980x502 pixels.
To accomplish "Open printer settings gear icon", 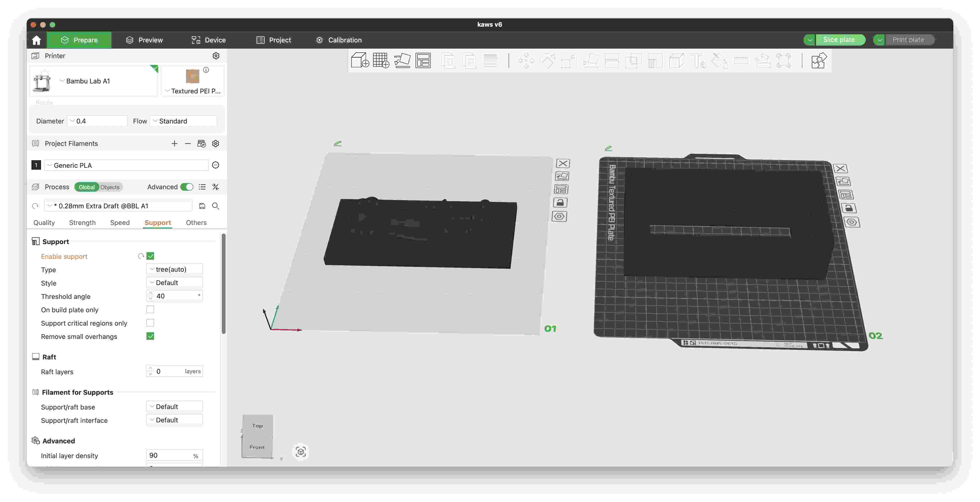I will [216, 56].
